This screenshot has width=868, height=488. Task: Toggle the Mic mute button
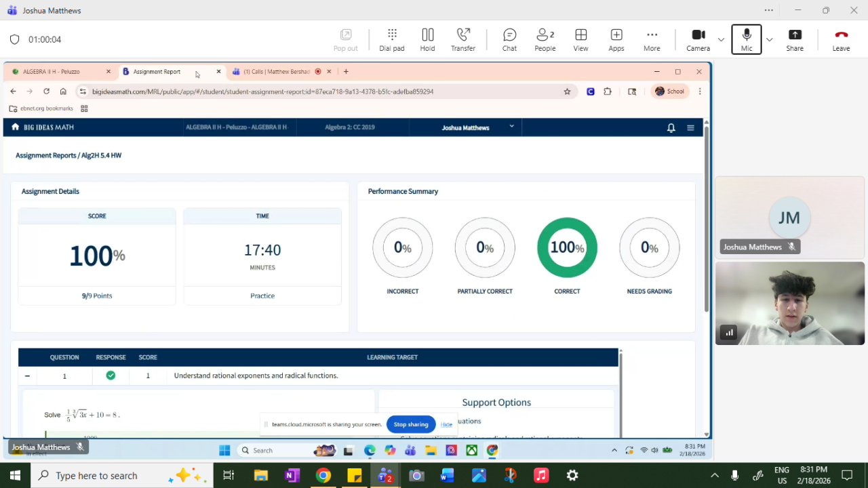pos(746,39)
